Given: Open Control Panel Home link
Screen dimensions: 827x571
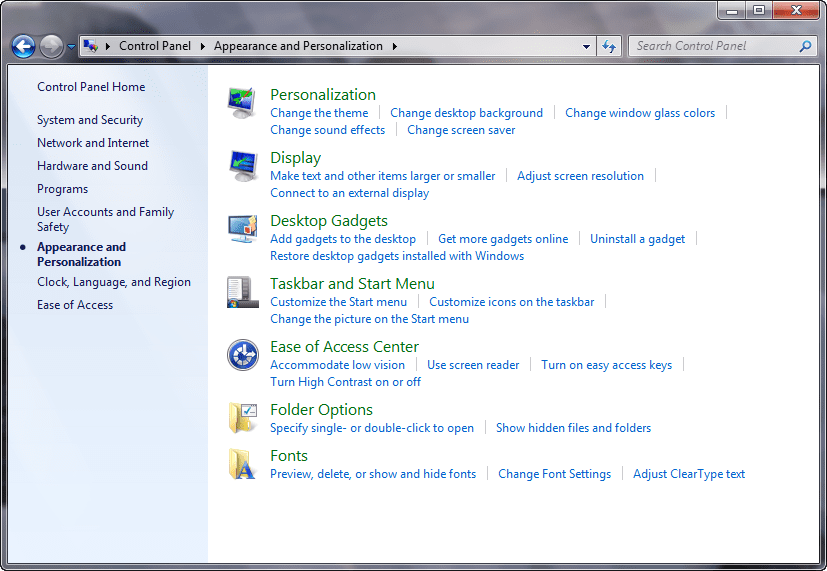Looking at the screenshot, I should pos(91,87).
